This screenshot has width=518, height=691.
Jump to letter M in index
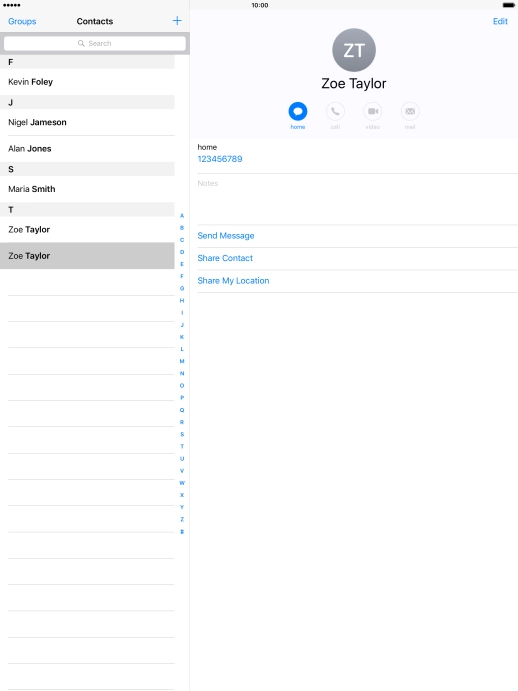182,361
